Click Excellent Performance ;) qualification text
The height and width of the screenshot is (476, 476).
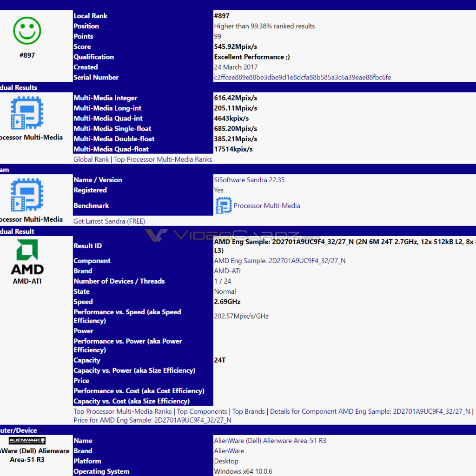click(x=251, y=57)
